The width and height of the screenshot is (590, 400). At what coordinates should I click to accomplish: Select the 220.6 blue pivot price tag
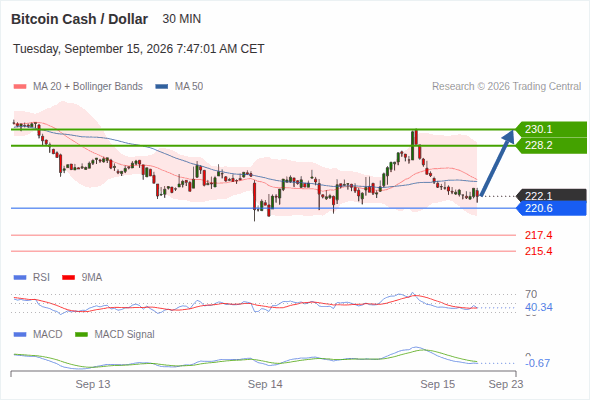(551, 208)
